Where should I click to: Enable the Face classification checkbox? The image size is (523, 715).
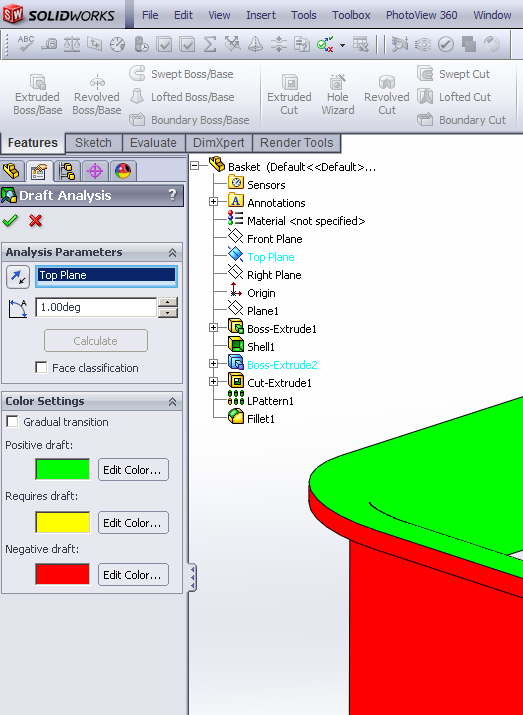(x=41, y=368)
